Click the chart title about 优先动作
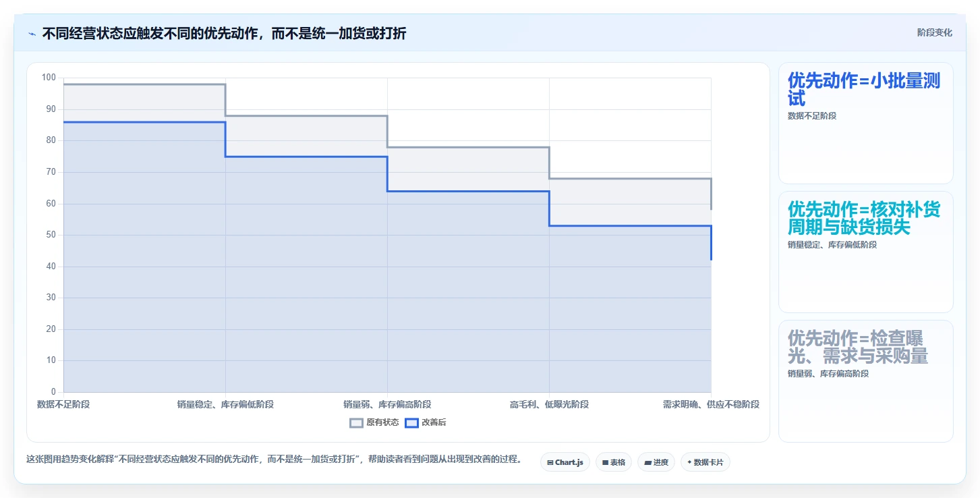Viewport: 980px width, 498px height. pos(224,33)
